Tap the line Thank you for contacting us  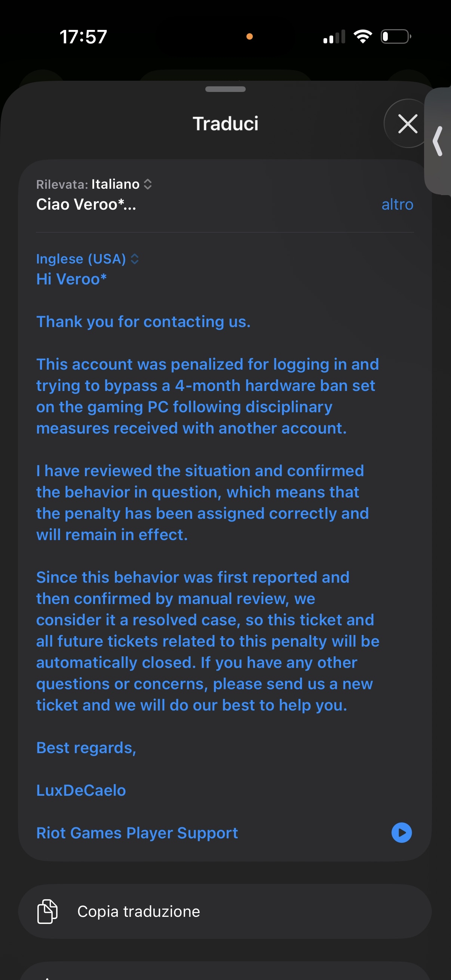click(143, 322)
